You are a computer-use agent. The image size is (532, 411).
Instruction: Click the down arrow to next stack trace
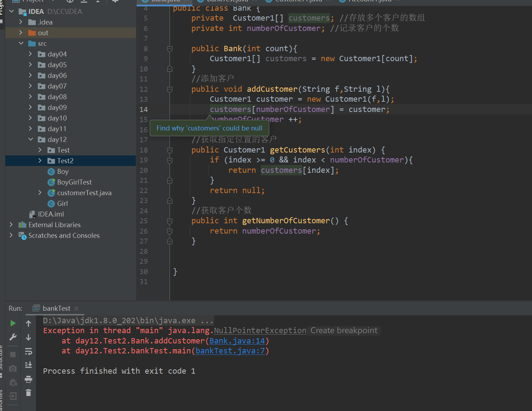(x=28, y=337)
